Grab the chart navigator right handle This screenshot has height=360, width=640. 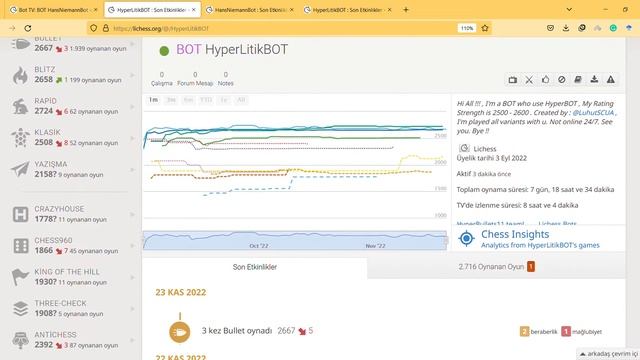click(446, 240)
